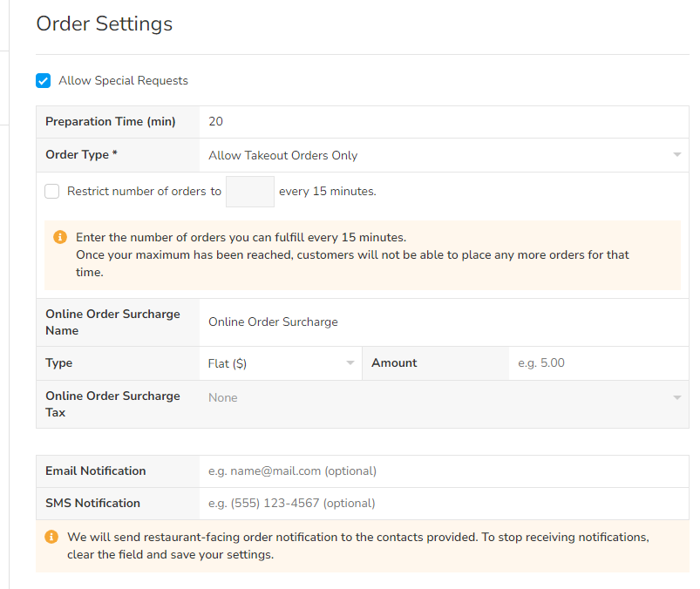The width and height of the screenshot is (700, 589).
Task: Click the Email Notification input field
Action: point(444,471)
